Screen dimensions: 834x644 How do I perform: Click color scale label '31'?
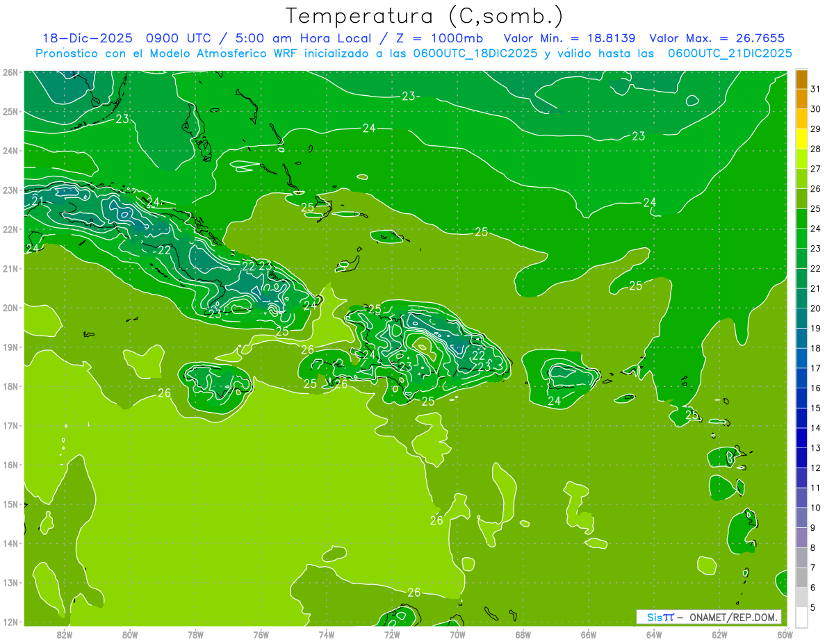click(x=815, y=90)
